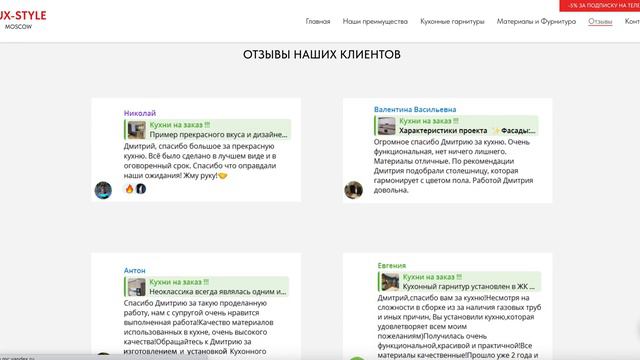This screenshot has height=360, width=640.
Task: Click 'Пример прекрасного вкуса и дизайне...' quote text
Action: coord(218,134)
